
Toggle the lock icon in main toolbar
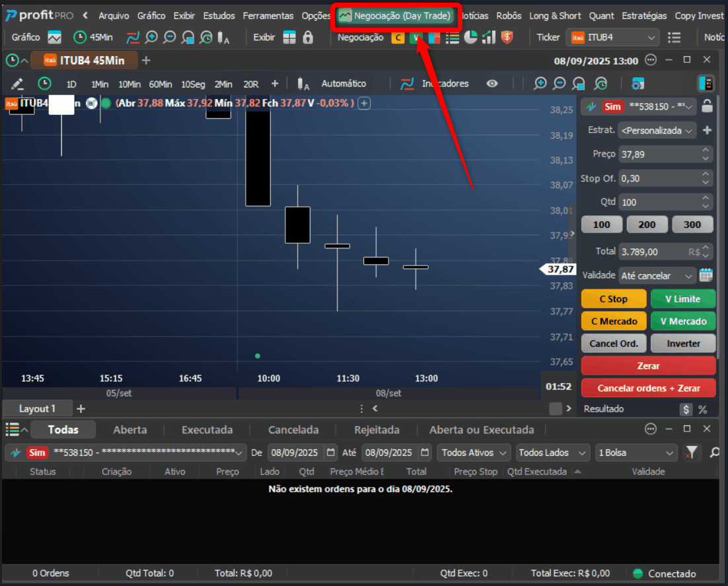tap(308, 37)
